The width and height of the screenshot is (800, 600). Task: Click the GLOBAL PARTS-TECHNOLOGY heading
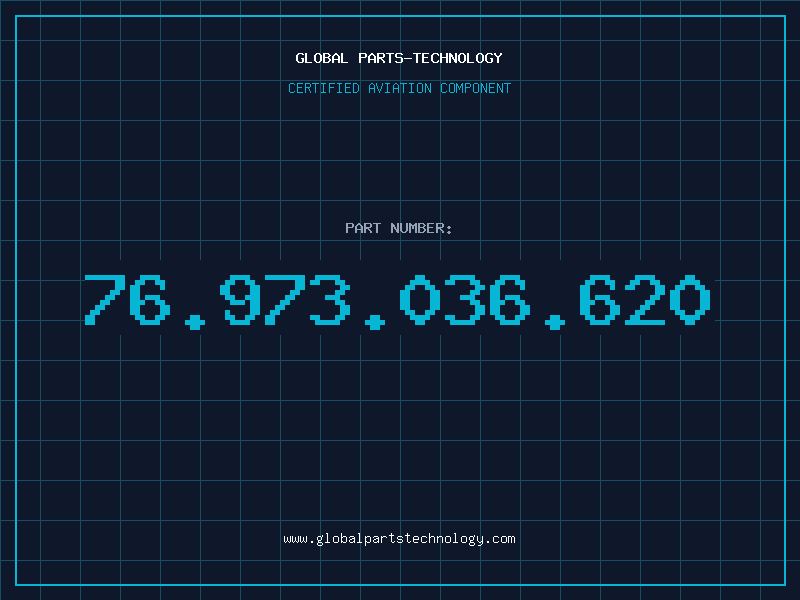click(399, 58)
